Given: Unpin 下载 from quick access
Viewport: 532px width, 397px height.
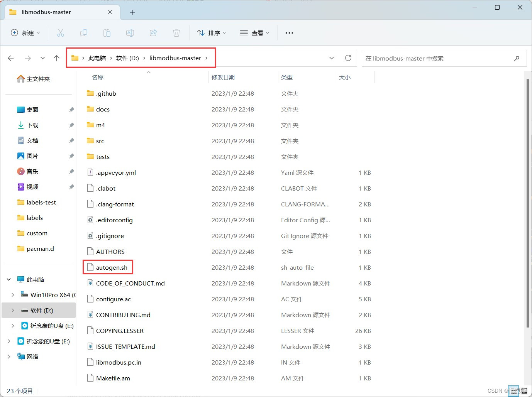Looking at the screenshot, I should click(71, 125).
